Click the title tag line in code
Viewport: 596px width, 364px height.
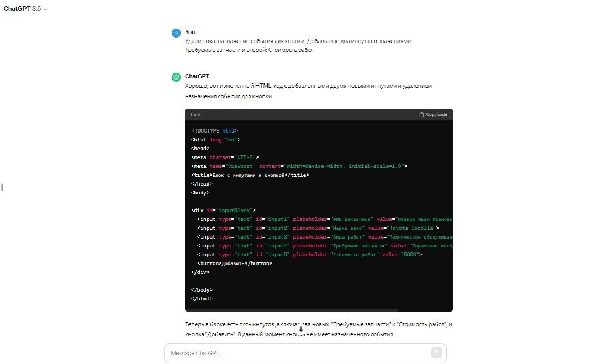pyautogui.click(x=250, y=175)
